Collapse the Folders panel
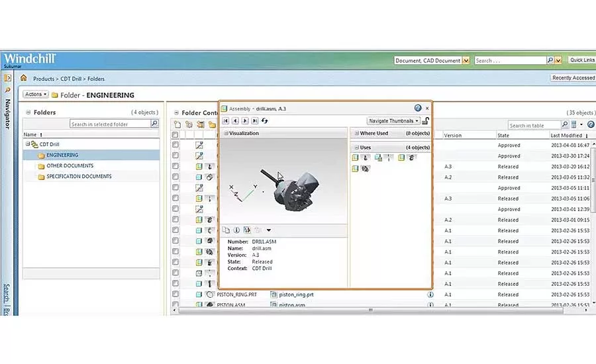The image size is (596, 364). coord(28,112)
